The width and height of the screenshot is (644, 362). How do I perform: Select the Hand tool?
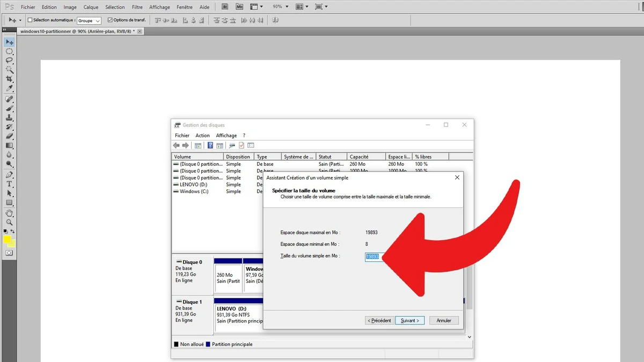(x=9, y=213)
